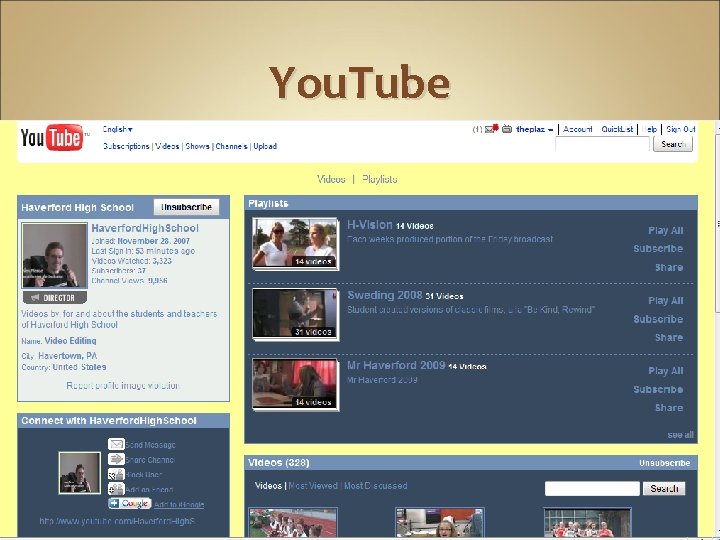Open the Subscriptions menu link
Image resolution: width=720 pixels, height=540 pixels.
(126, 146)
